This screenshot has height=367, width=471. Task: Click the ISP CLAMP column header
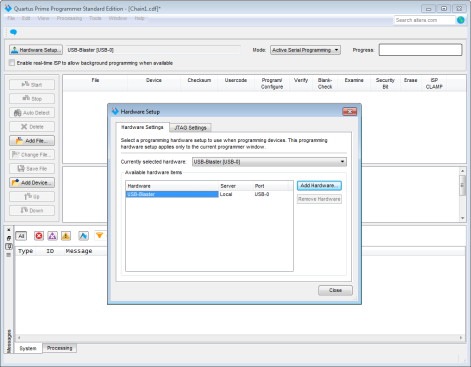pos(434,83)
